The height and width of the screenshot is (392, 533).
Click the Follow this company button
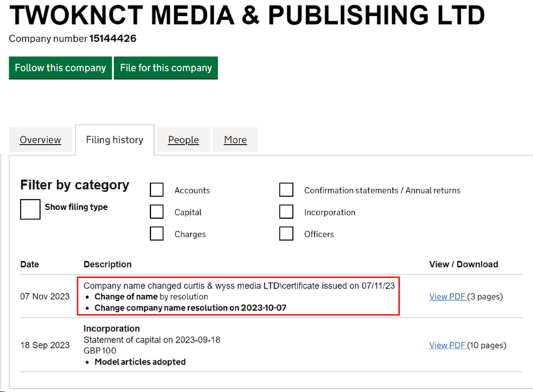pyautogui.click(x=60, y=68)
